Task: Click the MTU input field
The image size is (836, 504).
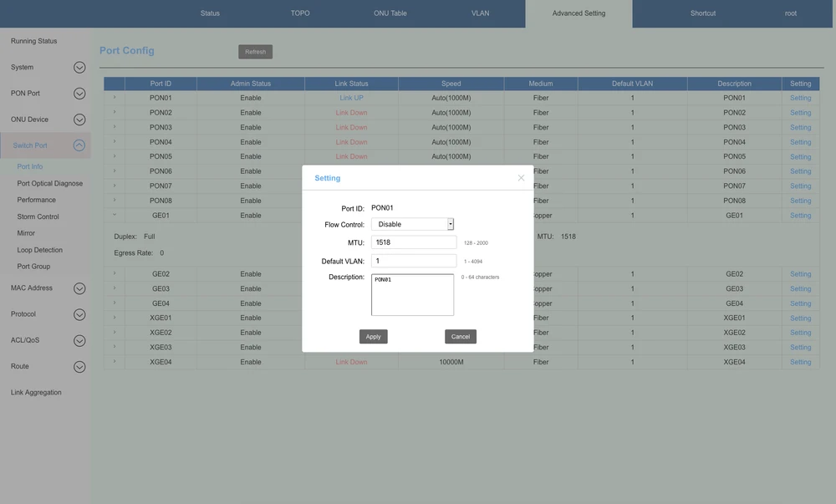Action: pos(414,242)
